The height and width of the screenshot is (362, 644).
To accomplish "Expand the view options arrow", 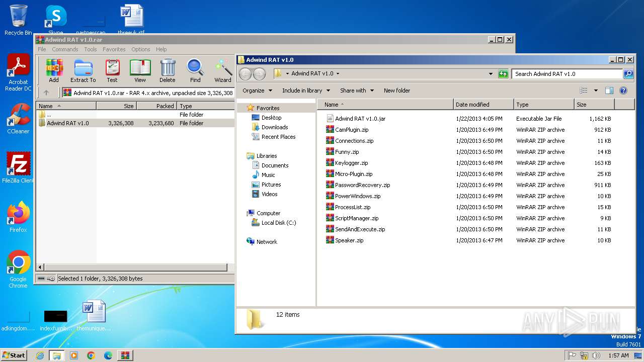I will click(x=596, y=90).
